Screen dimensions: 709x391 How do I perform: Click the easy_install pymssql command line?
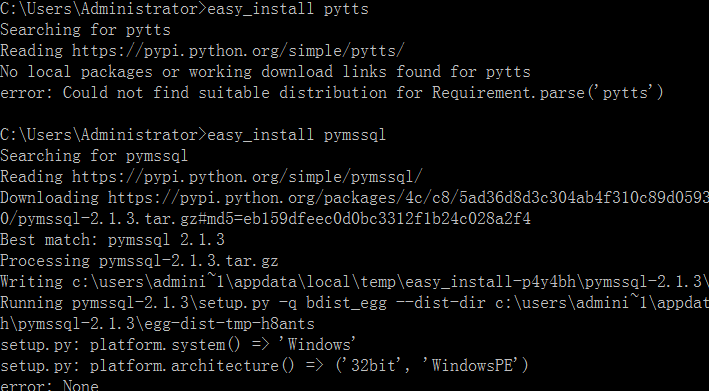tap(193, 135)
